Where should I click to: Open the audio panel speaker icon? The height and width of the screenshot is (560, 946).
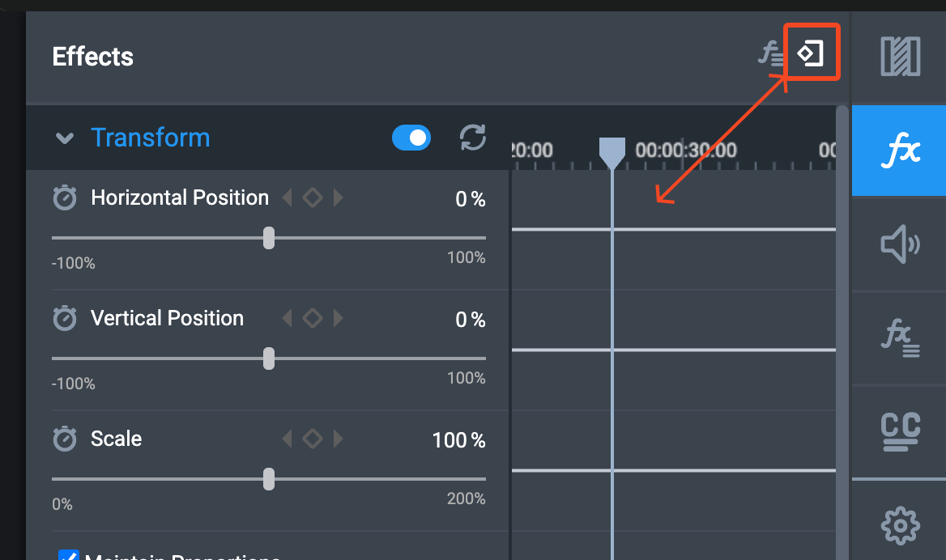[x=900, y=244]
